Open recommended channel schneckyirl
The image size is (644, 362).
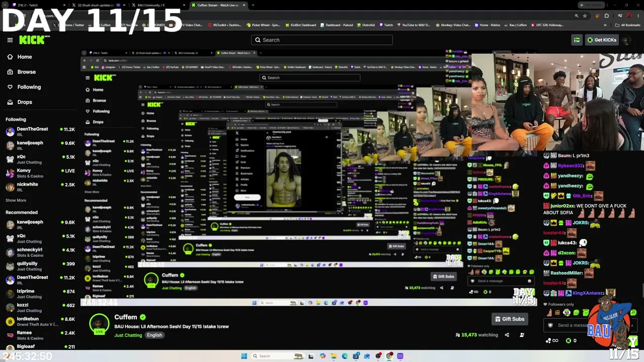coord(40,252)
